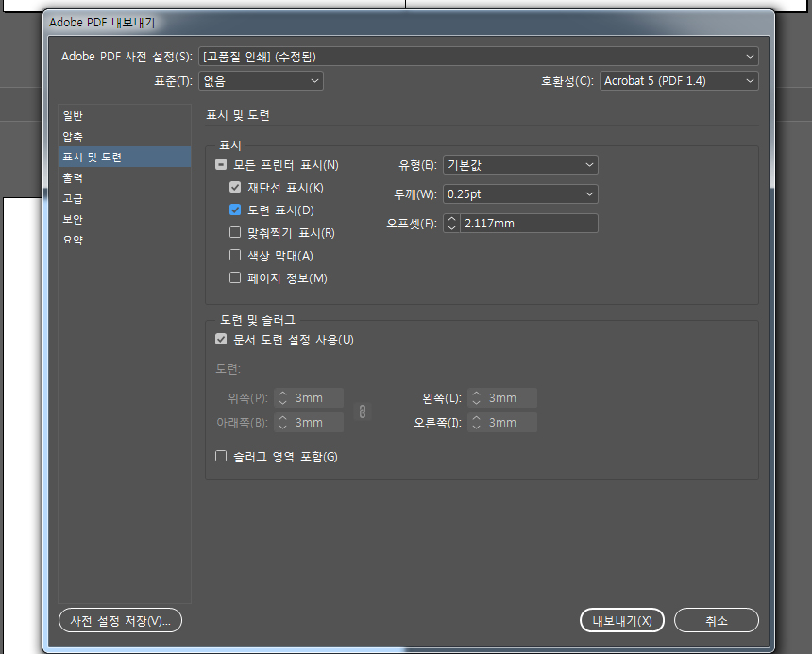This screenshot has width=812, height=654.
Task: Toggle the bleed link chain icon
Action: coord(363,411)
